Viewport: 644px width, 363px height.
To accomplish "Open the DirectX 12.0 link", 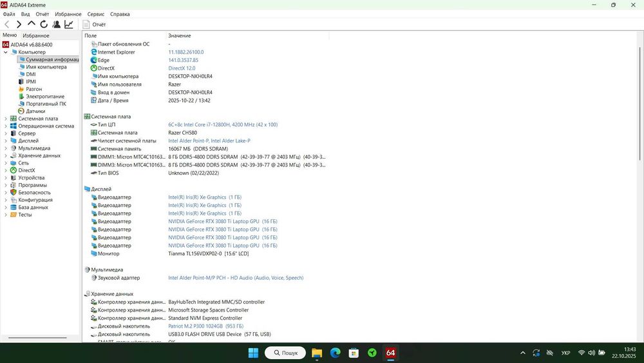I will [x=182, y=68].
